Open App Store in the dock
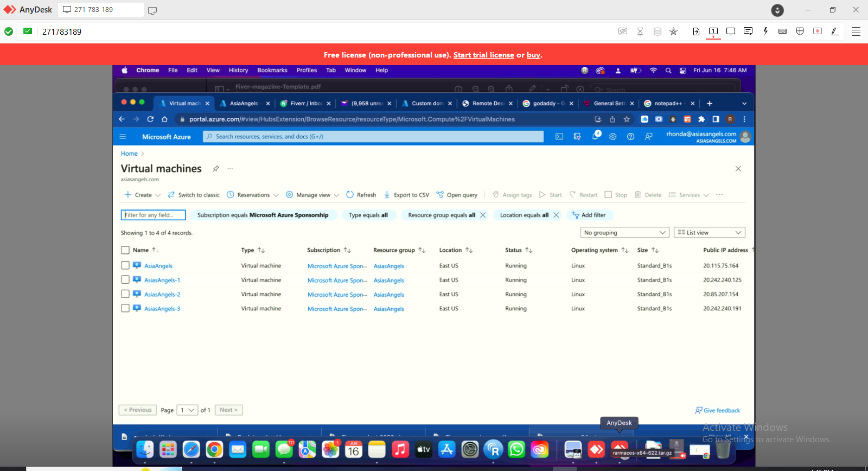 point(447,449)
